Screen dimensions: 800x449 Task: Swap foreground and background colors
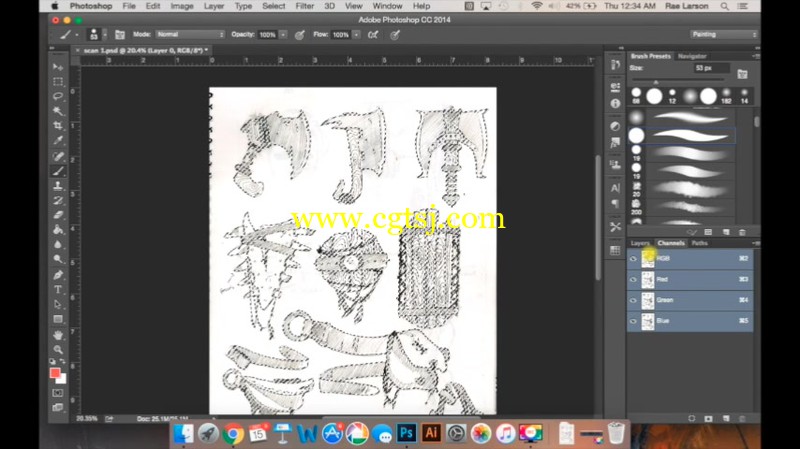coord(62,361)
